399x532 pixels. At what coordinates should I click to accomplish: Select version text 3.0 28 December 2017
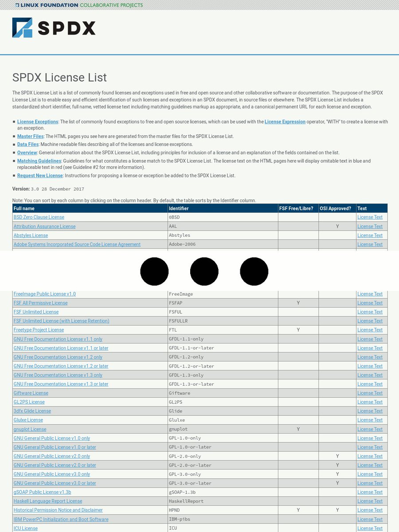(58, 189)
